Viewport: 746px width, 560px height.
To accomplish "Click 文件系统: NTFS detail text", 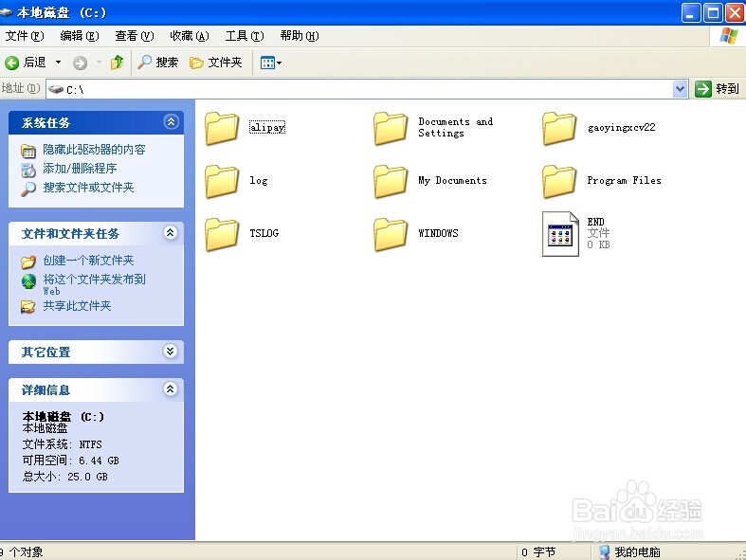I will (x=62, y=443).
